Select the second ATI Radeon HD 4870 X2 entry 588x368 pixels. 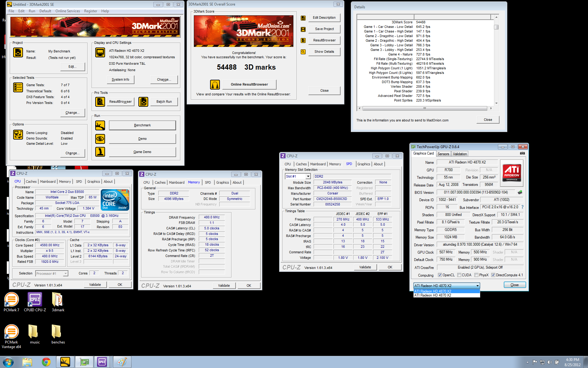pos(447,295)
